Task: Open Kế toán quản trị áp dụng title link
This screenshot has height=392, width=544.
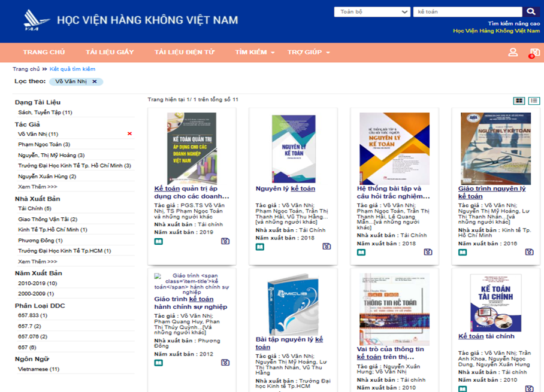Action: pyautogui.click(x=192, y=192)
